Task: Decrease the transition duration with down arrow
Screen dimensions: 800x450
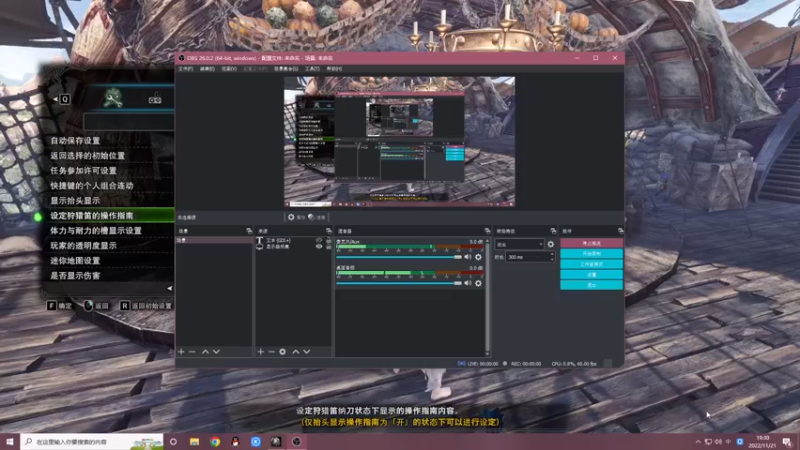Action: point(552,260)
